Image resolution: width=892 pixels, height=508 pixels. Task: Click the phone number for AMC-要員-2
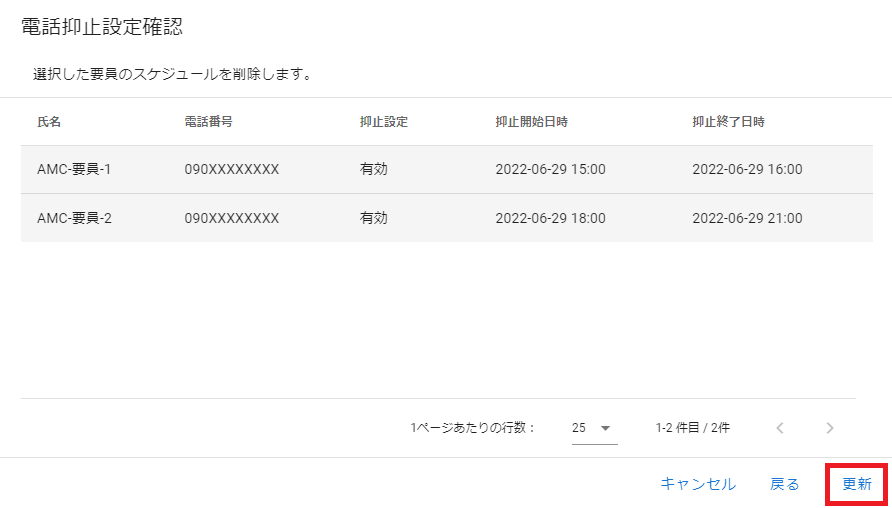pyautogui.click(x=232, y=218)
